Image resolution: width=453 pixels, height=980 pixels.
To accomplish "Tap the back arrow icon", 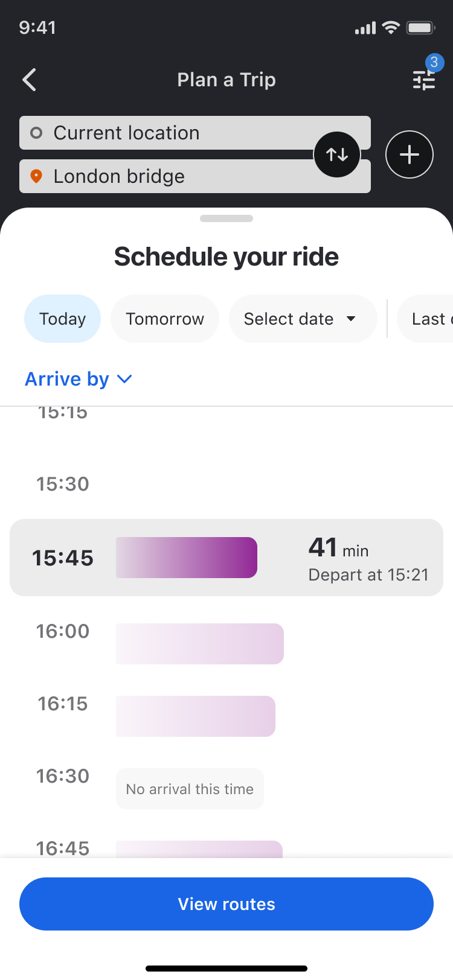I will (29, 80).
